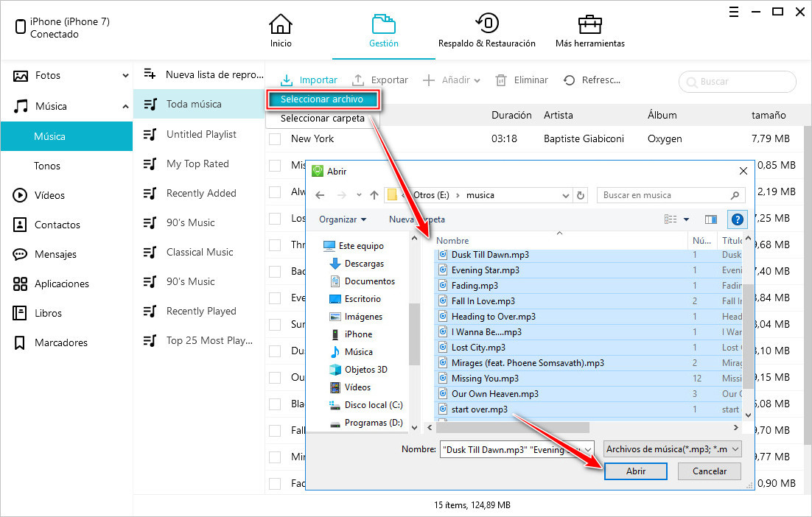Tick the checkbox of the 2,19 MB song row
Viewport: 812px width, 517px height.
pyautogui.click(x=275, y=192)
